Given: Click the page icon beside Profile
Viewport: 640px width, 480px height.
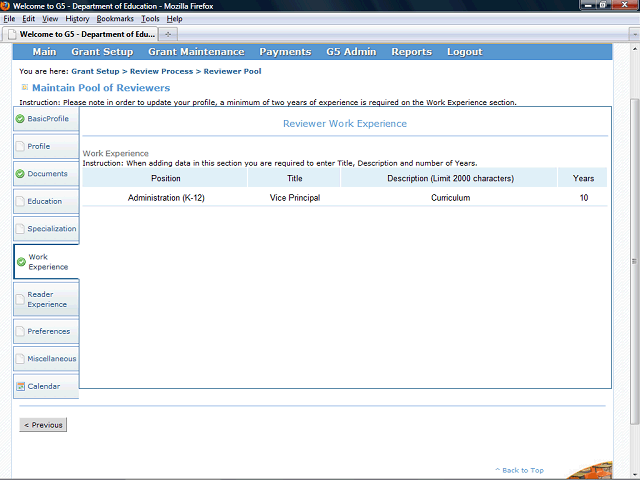Looking at the screenshot, I should coord(20,146).
